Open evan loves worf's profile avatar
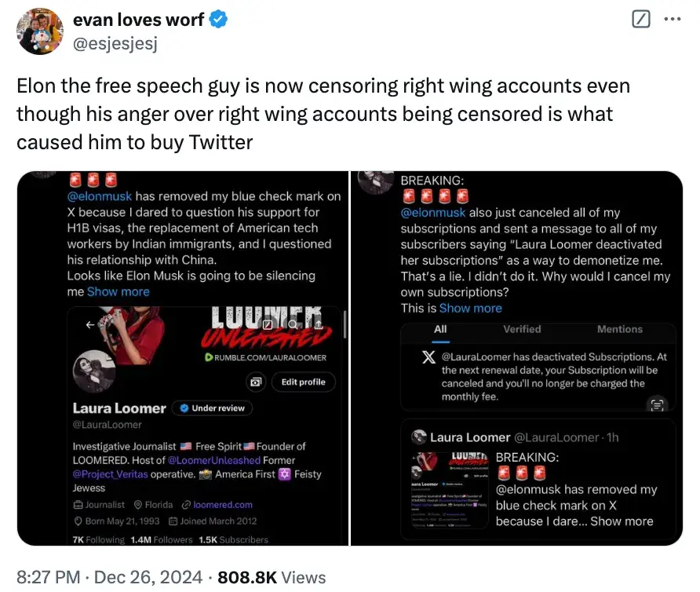700x592 pixels. 39,31
